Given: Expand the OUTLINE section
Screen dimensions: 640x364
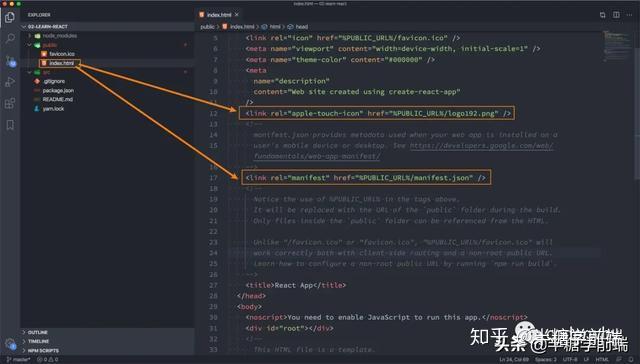Looking at the screenshot, I should tap(38, 333).
